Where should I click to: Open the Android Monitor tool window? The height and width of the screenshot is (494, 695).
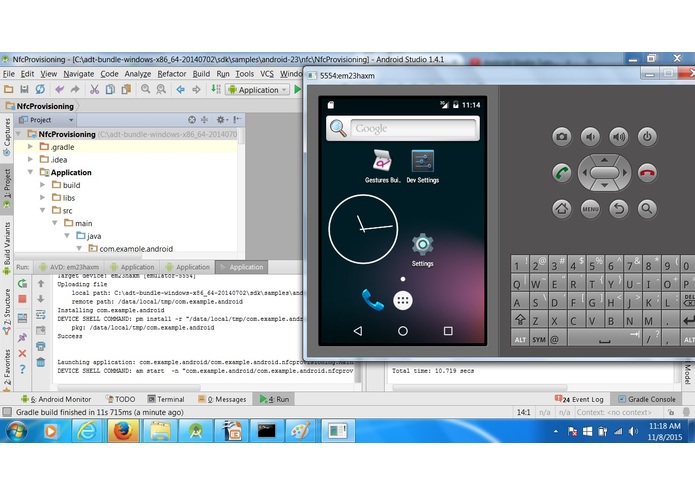(x=56, y=399)
